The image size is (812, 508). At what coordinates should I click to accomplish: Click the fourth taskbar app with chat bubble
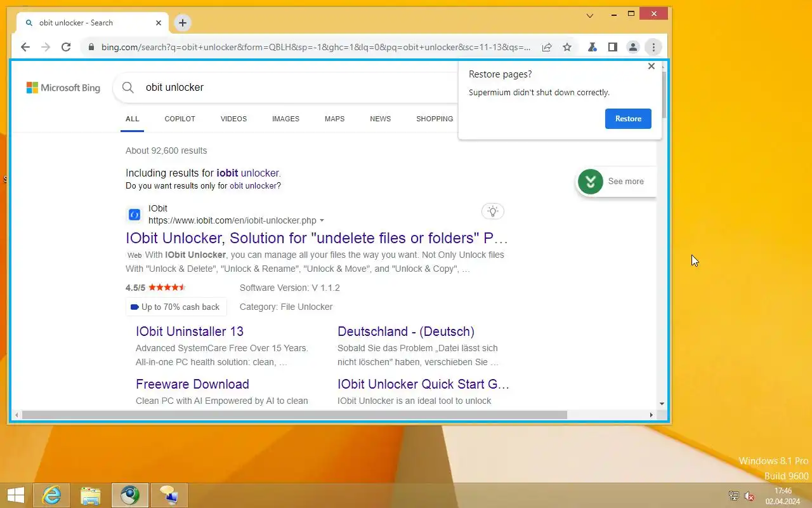[169, 495]
